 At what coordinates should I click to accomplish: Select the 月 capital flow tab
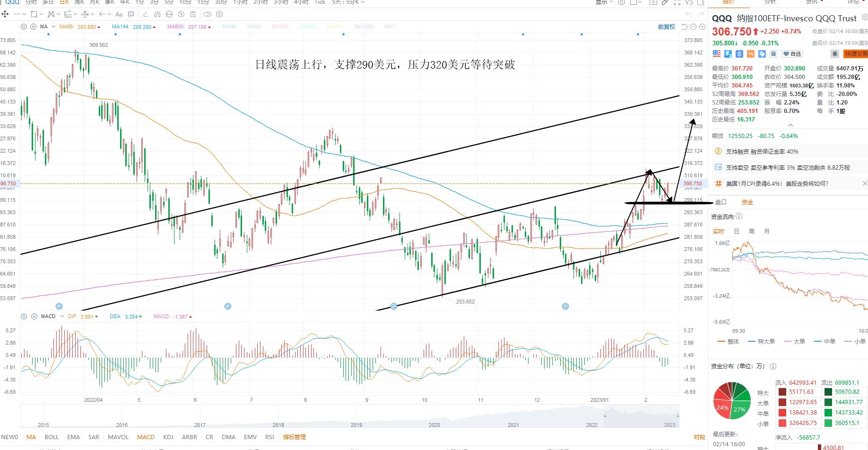[x=767, y=232]
